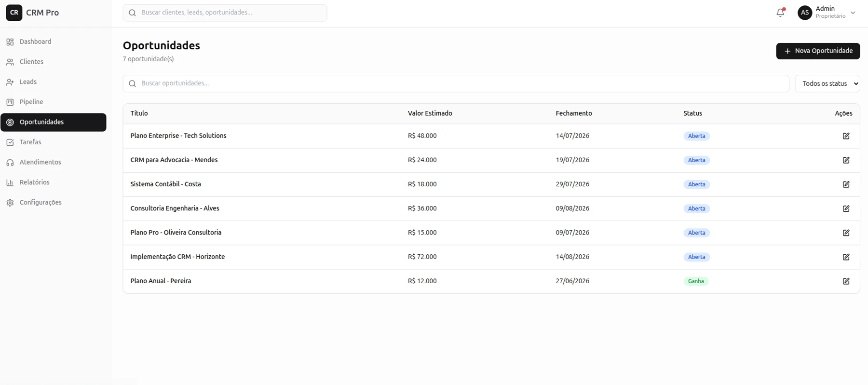Select title Plano Pro - Oliveira Consultoria
Screen dimensions: 868x385
[176, 233]
